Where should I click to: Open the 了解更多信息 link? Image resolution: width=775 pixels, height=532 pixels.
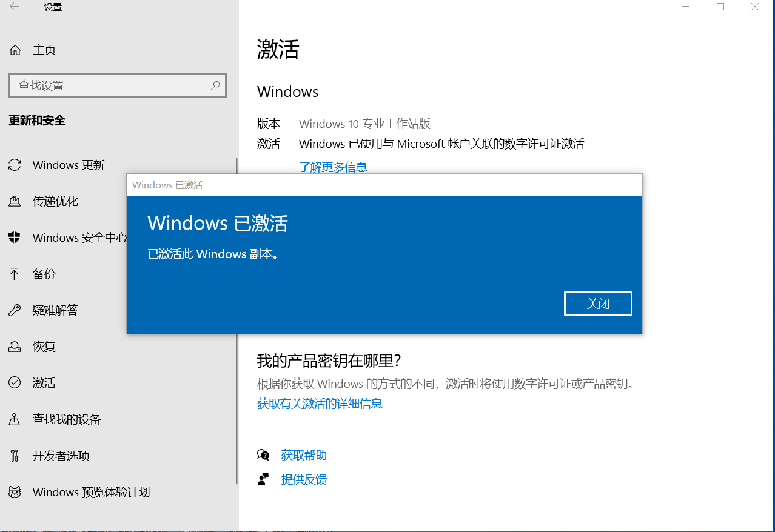tap(333, 167)
